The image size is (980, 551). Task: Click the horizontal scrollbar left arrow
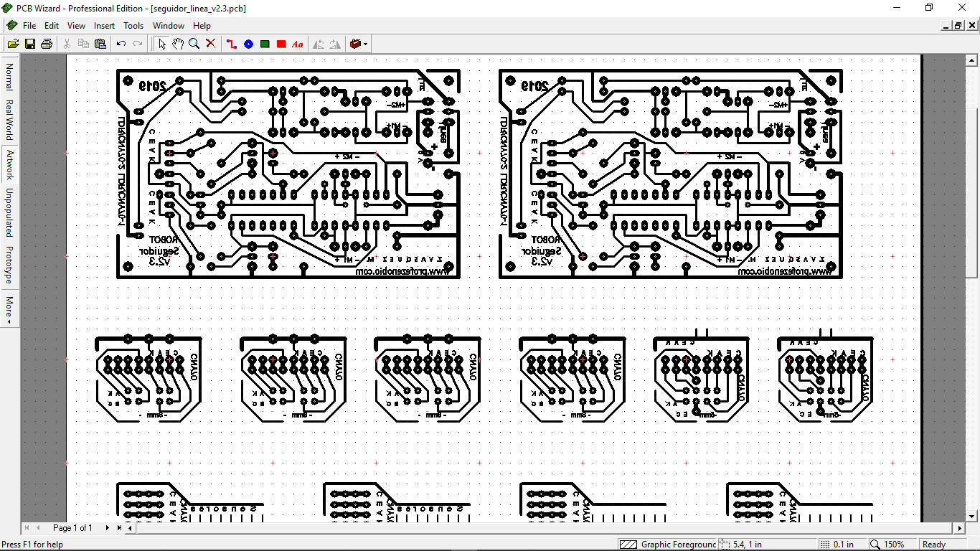click(x=131, y=528)
